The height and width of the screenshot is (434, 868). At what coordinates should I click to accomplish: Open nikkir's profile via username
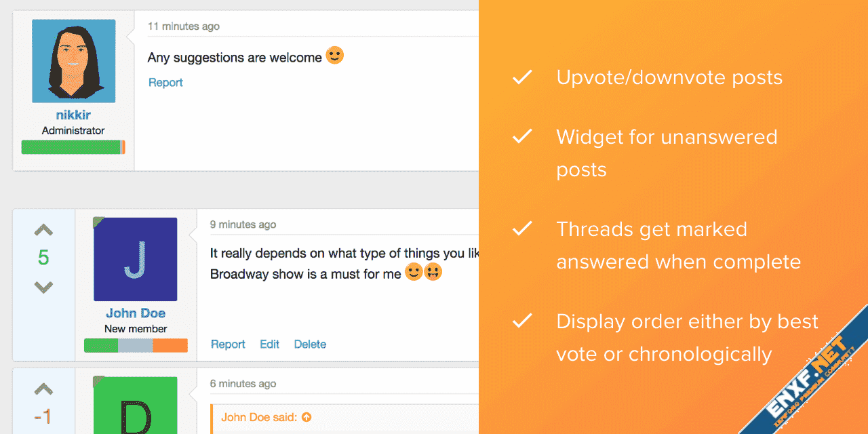tap(73, 115)
